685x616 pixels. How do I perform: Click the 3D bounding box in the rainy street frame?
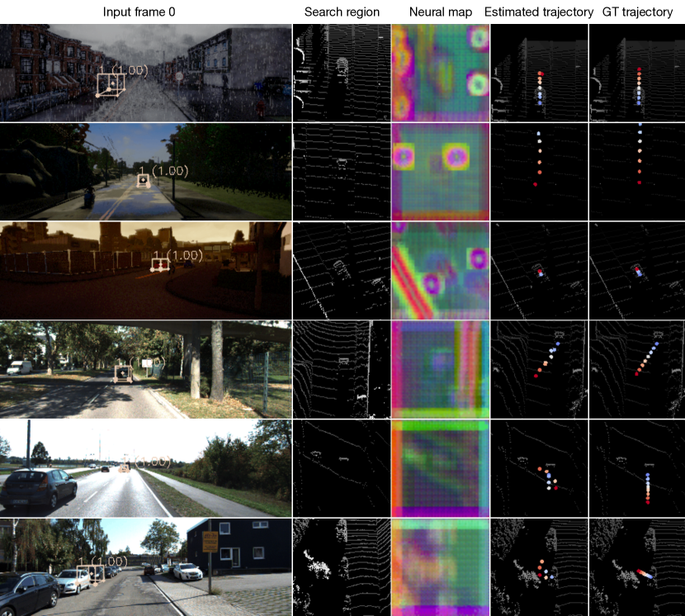(x=111, y=85)
